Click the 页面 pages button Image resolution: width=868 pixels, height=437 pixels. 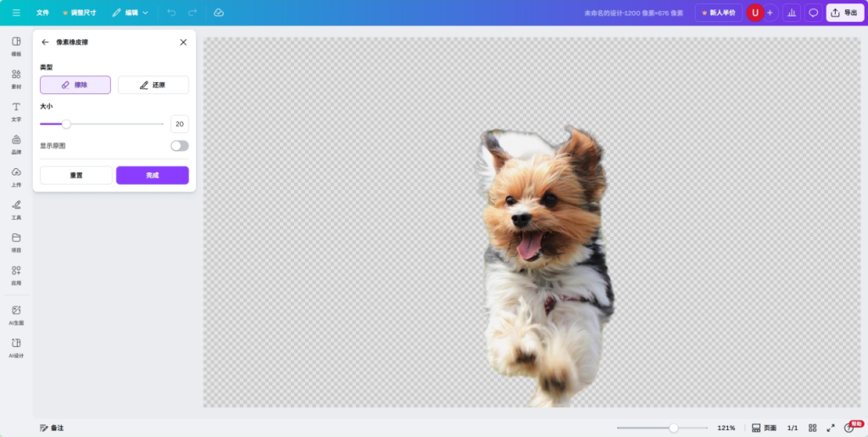pyautogui.click(x=764, y=429)
